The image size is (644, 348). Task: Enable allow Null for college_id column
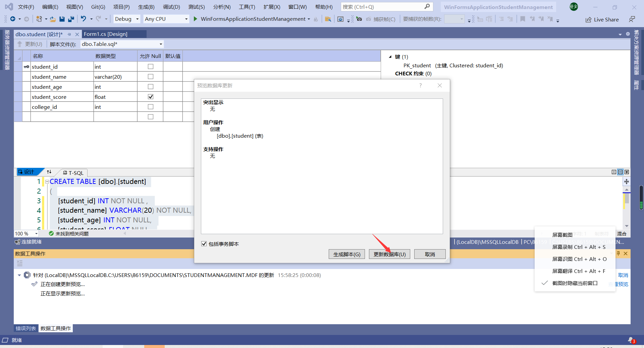point(150,107)
